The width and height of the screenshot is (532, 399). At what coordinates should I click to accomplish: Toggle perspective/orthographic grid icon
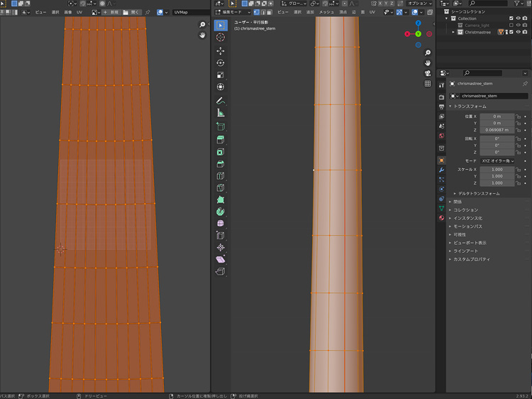(x=428, y=84)
